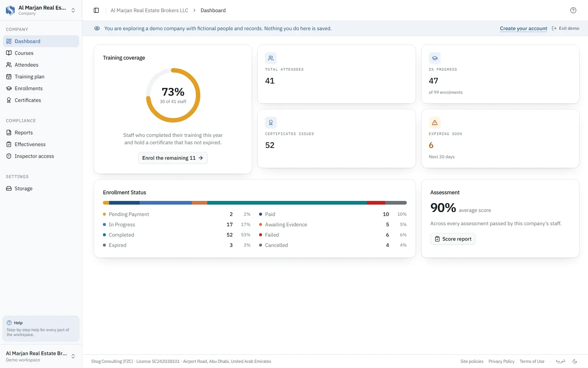Click the Cancelled legend row
Viewport: 588px width, 368px height.
click(x=333, y=245)
